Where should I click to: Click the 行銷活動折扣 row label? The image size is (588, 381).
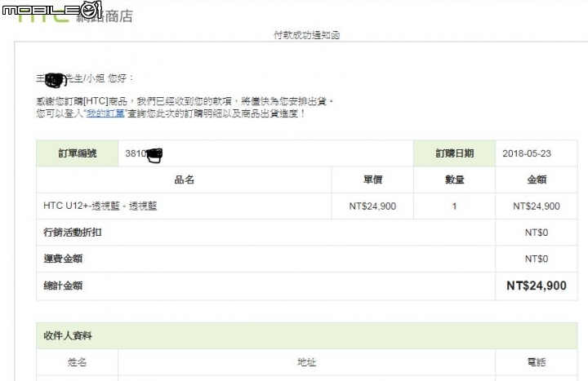tap(73, 233)
